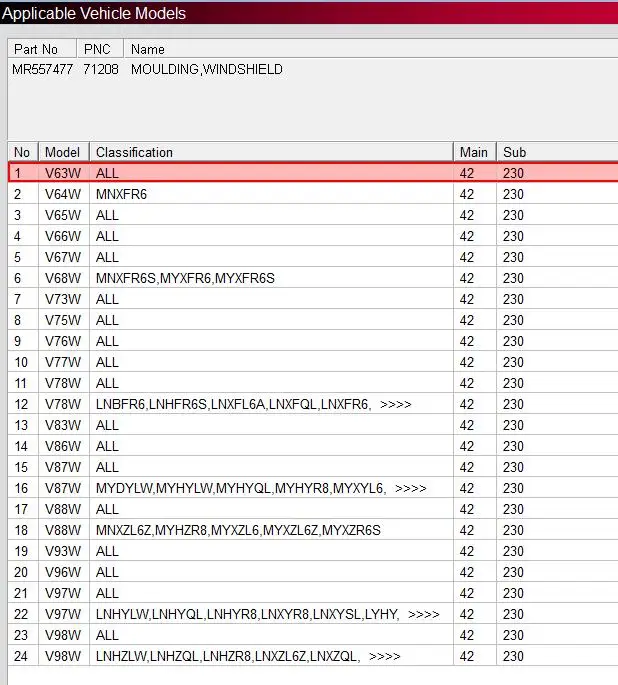Viewport: 618px width, 685px height.
Task: Select row 23 model V98W
Action: 63,635
